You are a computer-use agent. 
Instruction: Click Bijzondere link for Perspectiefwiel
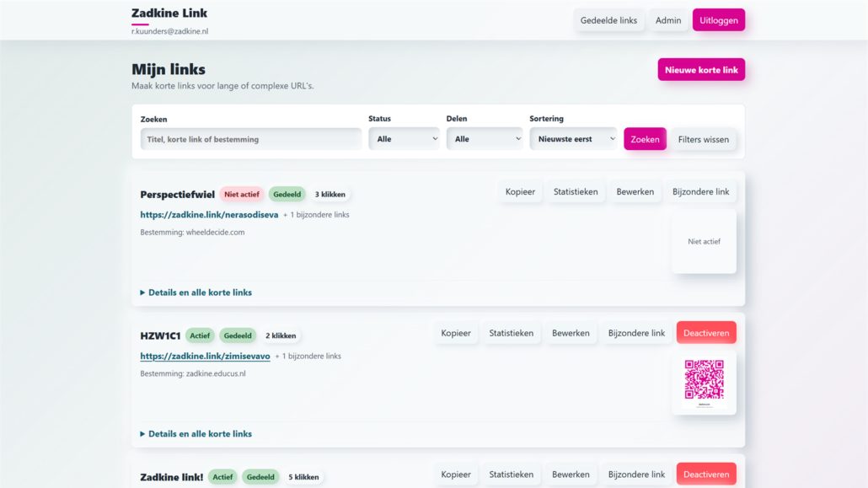pos(701,191)
